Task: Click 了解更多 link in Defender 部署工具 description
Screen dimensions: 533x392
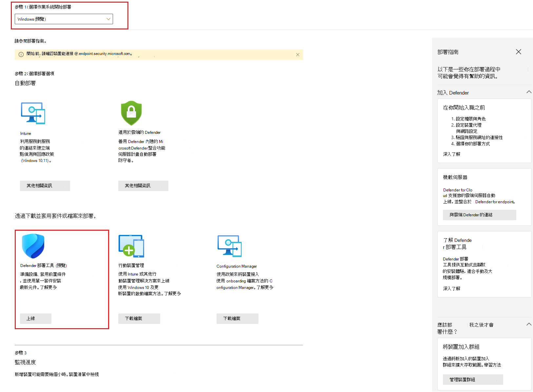Action: point(48,287)
